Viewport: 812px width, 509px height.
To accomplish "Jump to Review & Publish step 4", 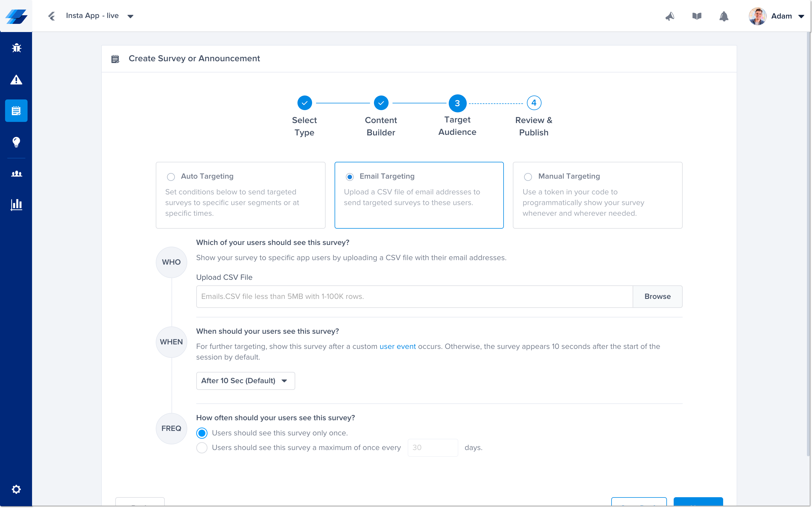I will [534, 103].
